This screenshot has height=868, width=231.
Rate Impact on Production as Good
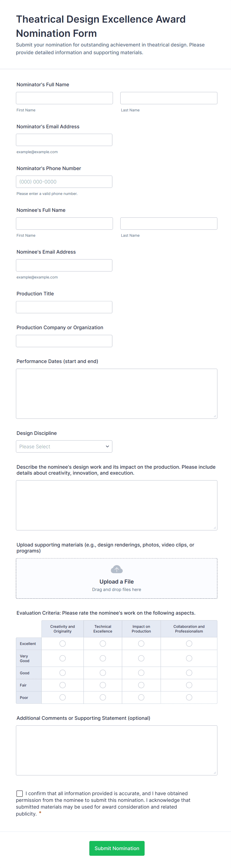click(141, 673)
